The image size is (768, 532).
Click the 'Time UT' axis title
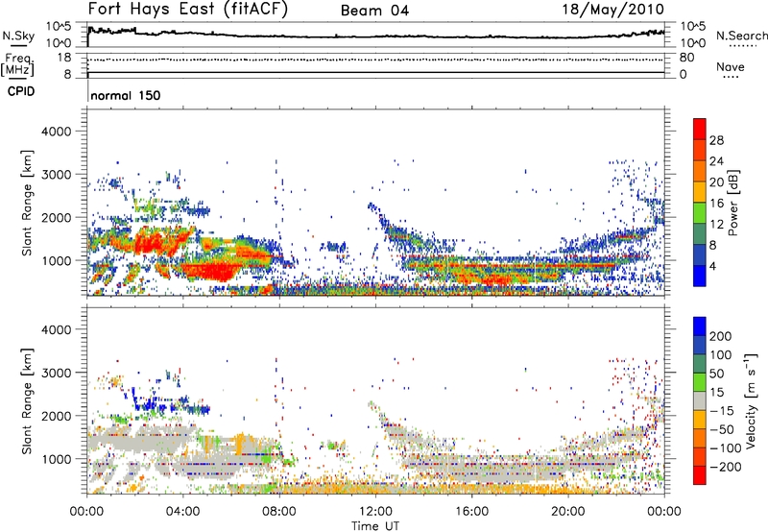point(375,525)
